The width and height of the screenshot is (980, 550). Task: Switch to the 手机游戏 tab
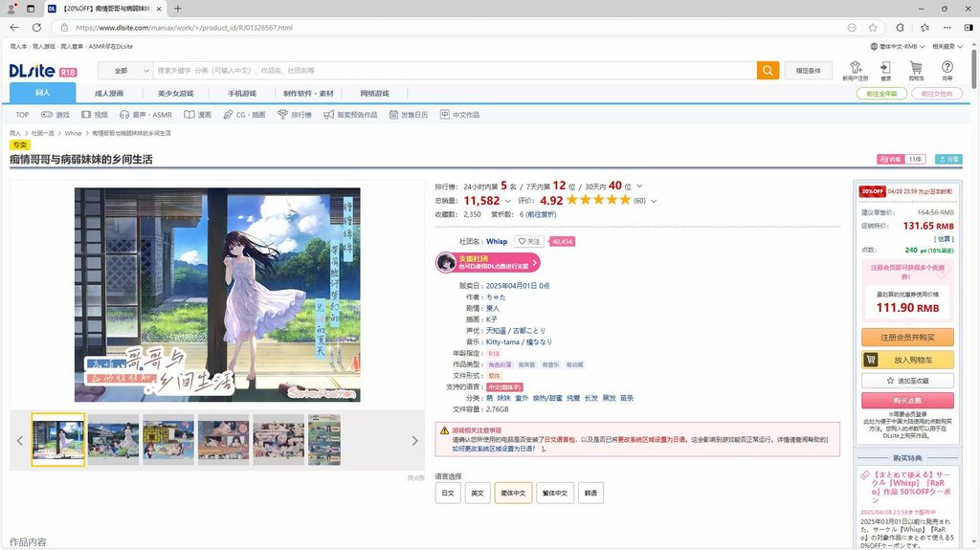[242, 93]
